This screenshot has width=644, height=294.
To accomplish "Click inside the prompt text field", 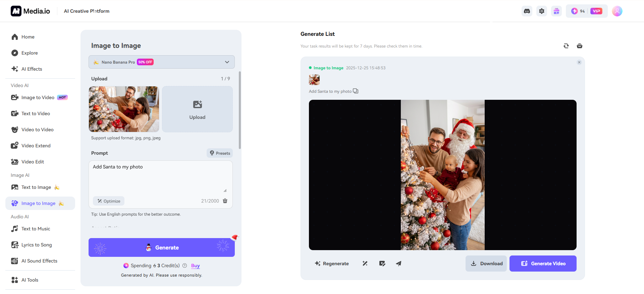I will (x=161, y=177).
